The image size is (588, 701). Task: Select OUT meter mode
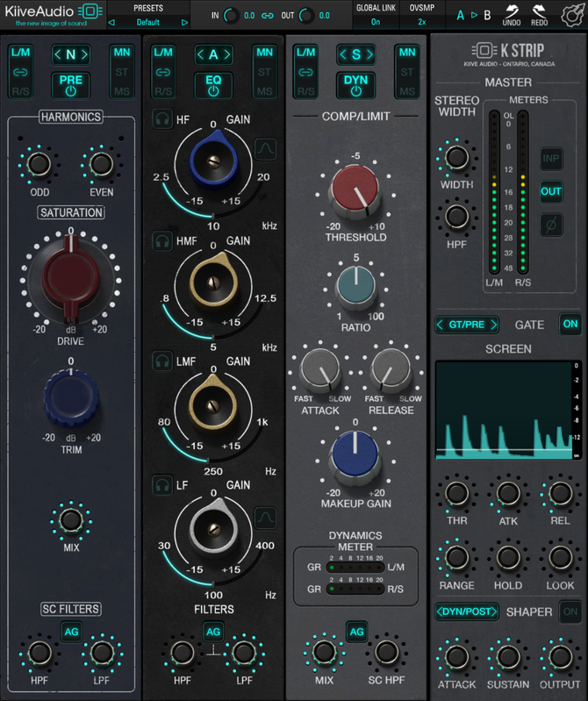[x=551, y=191]
